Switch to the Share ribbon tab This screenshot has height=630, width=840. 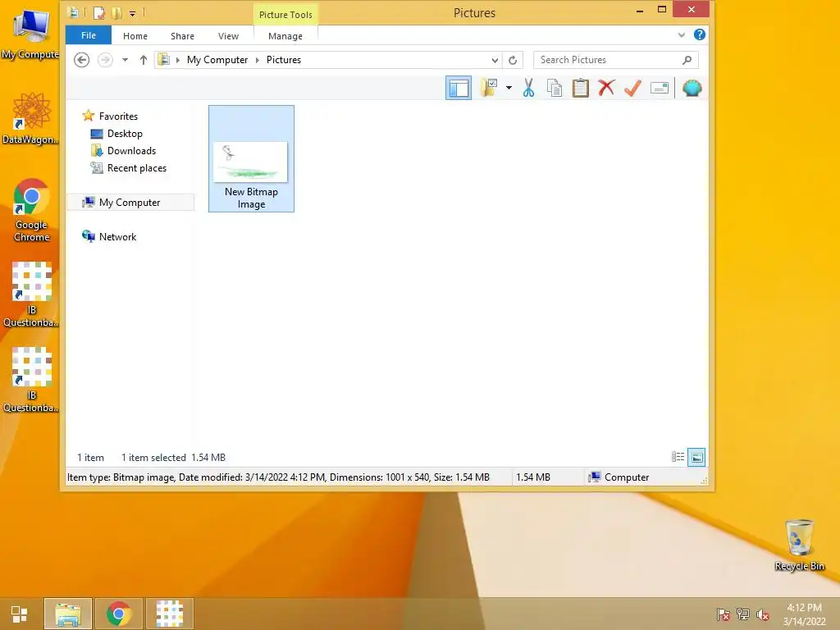(x=182, y=36)
